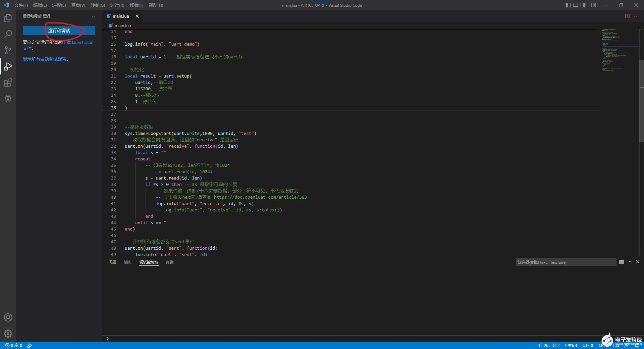Click the 'repeat' keyword on line 34
The height and width of the screenshot is (349, 644).
[x=143, y=159]
